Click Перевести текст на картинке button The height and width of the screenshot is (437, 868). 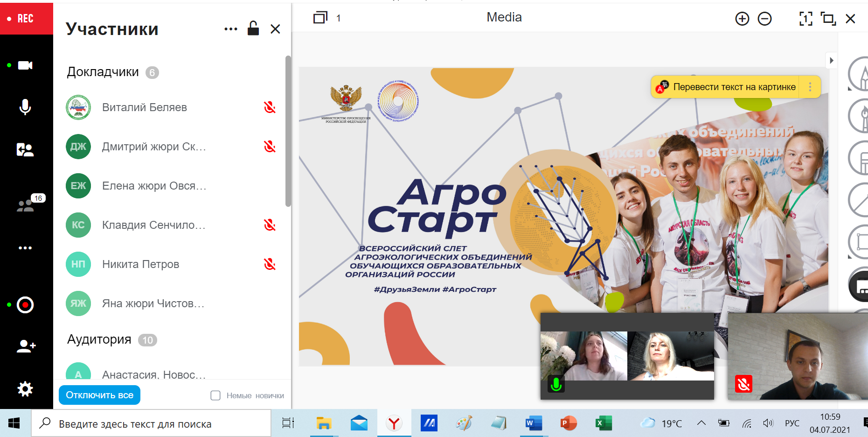coord(734,87)
